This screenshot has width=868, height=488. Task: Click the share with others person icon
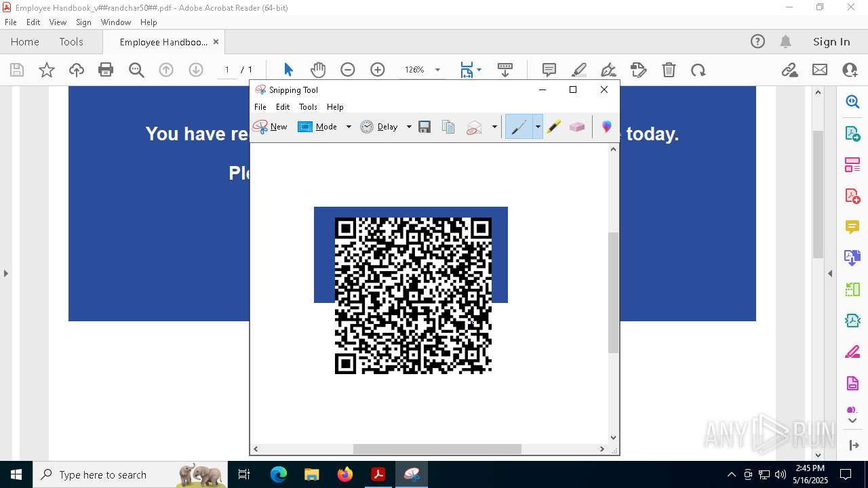coord(850,70)
